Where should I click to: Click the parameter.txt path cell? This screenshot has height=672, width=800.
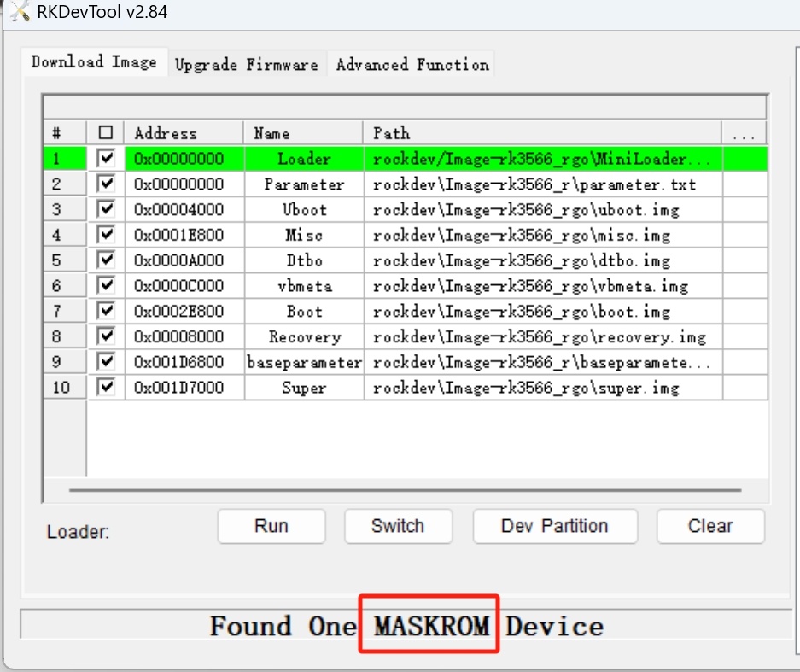coord(543,184)
